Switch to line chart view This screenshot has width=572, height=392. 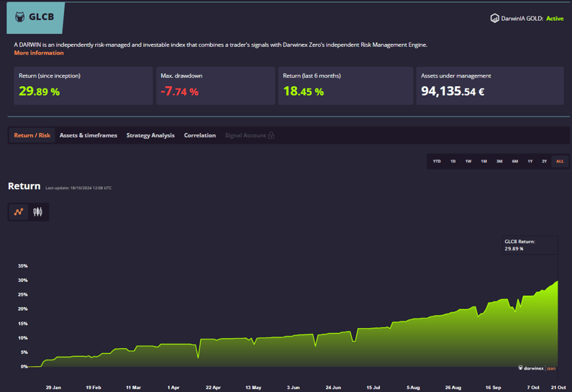pyautogui.click(x=19, y=211)
